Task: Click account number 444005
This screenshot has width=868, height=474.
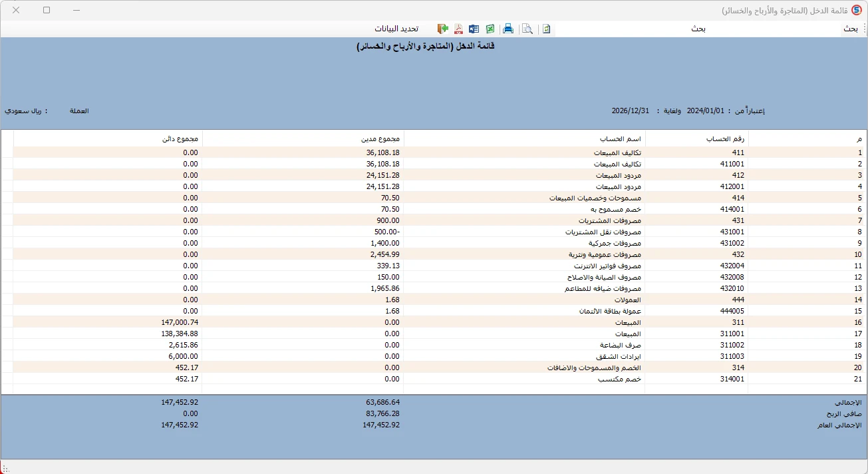Action: [732, 311]
